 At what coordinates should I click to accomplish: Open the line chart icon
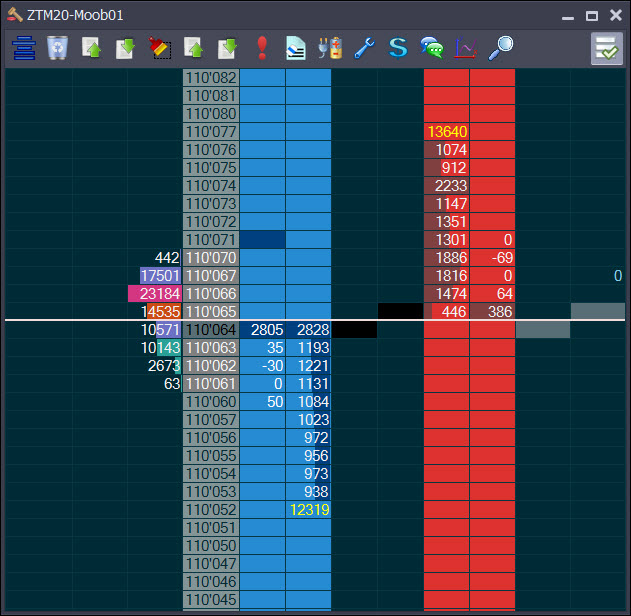[x=466, y=47]
